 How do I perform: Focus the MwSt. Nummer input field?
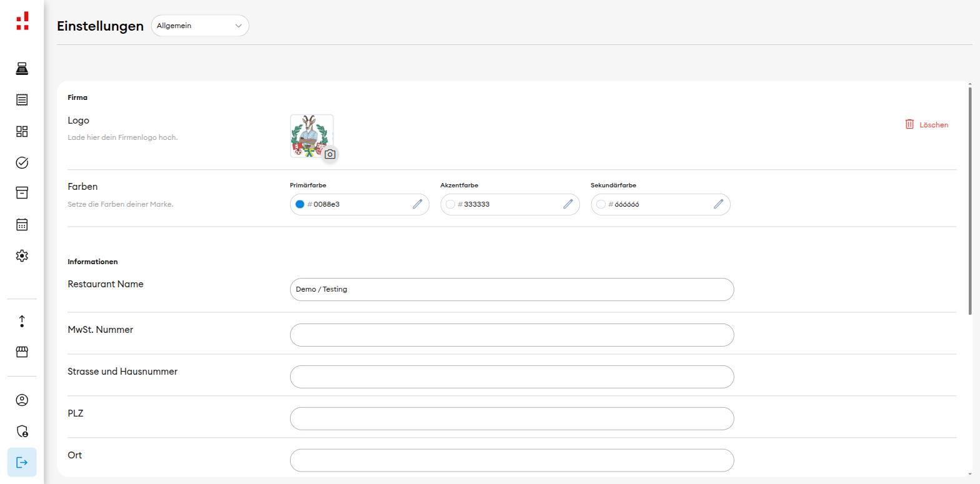coord(512,335)
